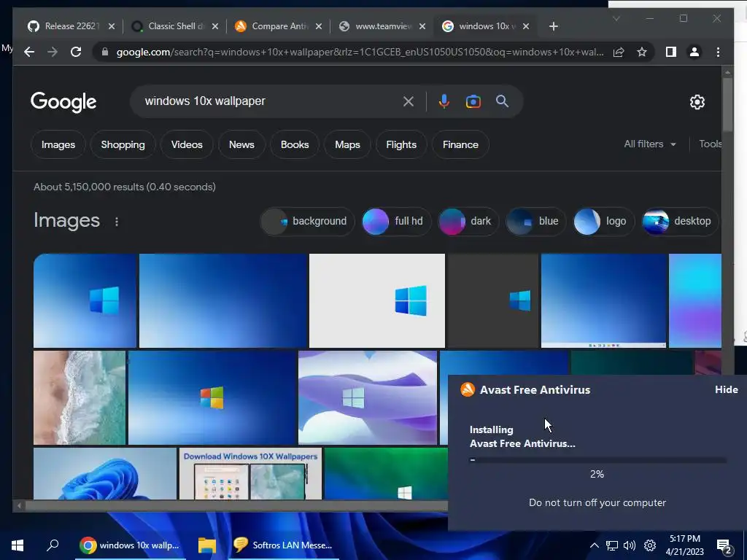Open volume tray icon
The height and width of the screenshot is (560, 747).
630,545
